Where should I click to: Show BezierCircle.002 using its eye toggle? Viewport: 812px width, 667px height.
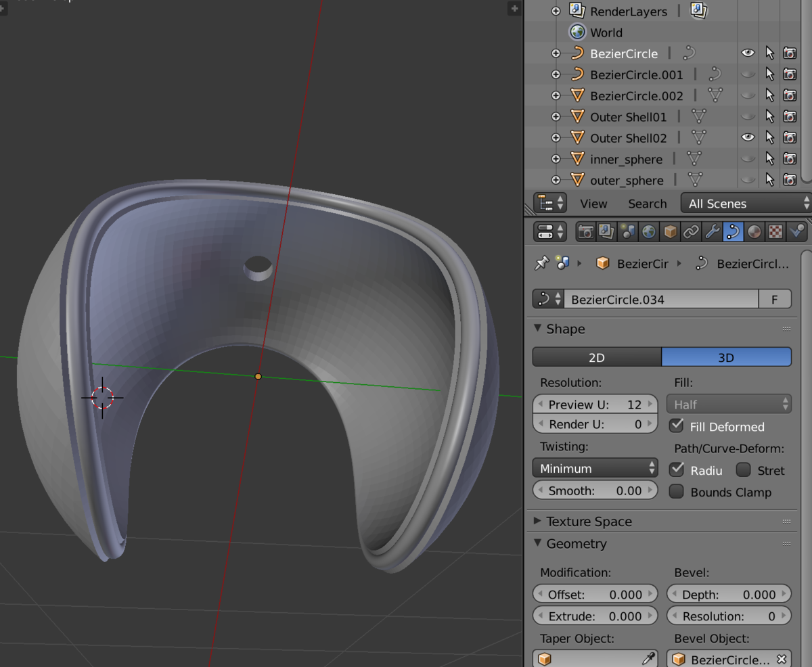[x=748, y=95]
